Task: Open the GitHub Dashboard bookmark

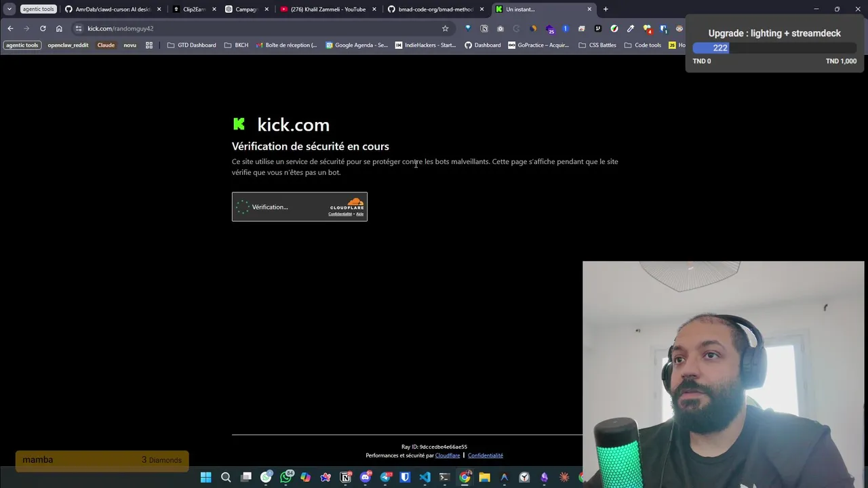Action: pos(482,45)
